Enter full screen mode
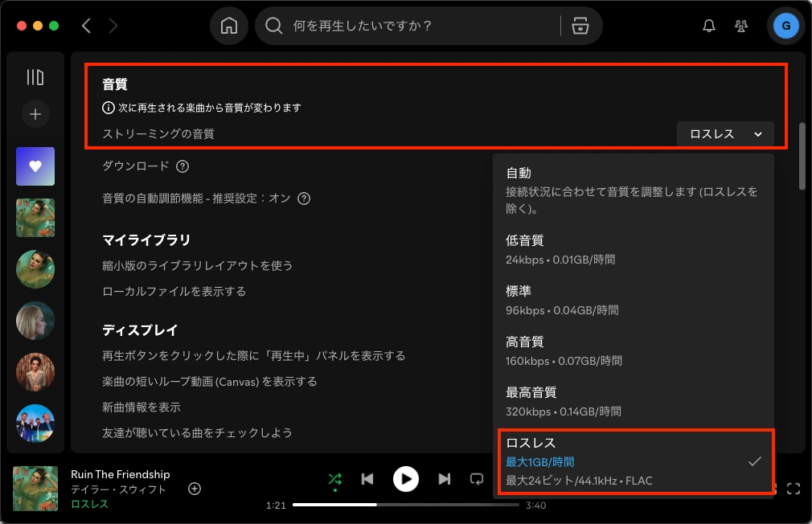Screen dimensions: 812x524 coord(794,488)
